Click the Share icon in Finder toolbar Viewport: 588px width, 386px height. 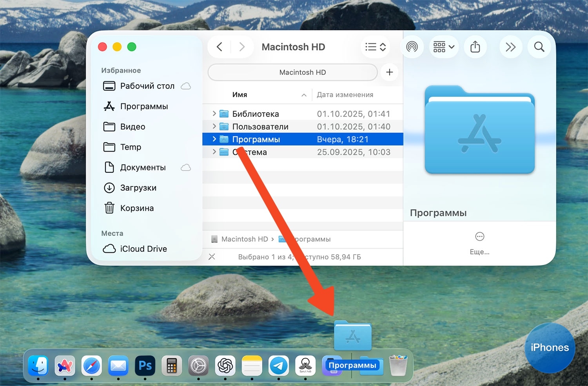click(475, 47)
